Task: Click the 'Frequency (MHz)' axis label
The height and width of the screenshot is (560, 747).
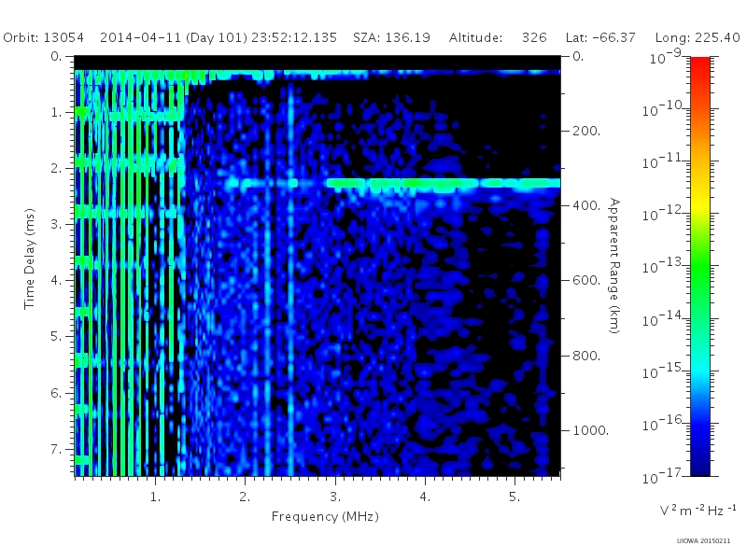Action: coord(325,517)
